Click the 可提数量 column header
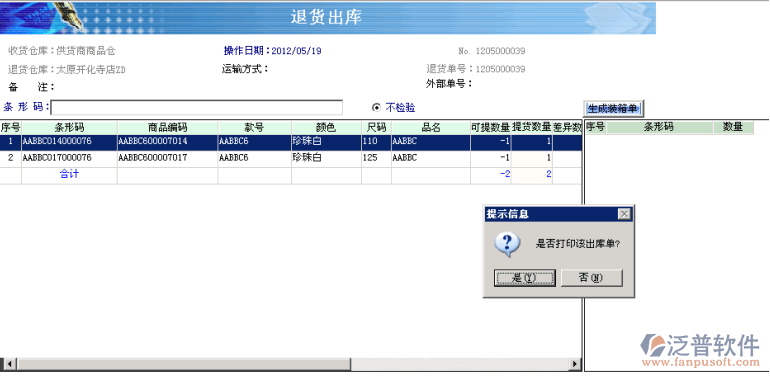The height and width of the screenshot is (378, 770). 491,128
